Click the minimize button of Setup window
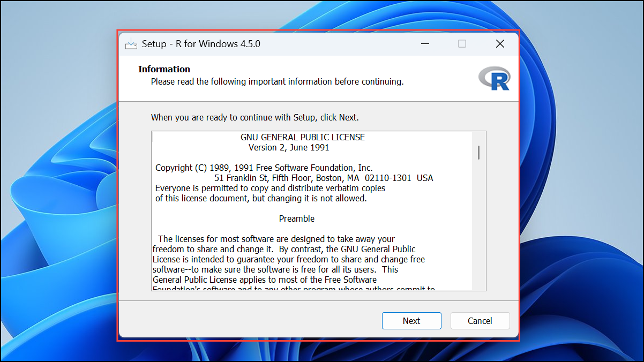This screenshot has width=644, height=362. click(424, 44)
